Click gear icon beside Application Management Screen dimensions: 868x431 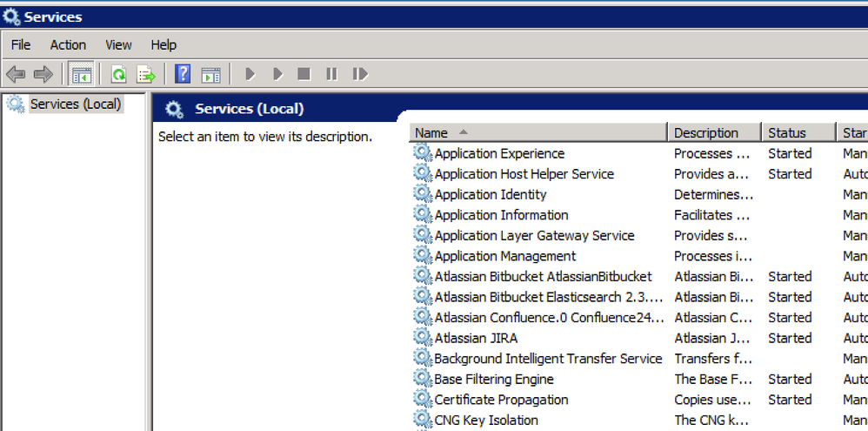[x=423, y=255]
